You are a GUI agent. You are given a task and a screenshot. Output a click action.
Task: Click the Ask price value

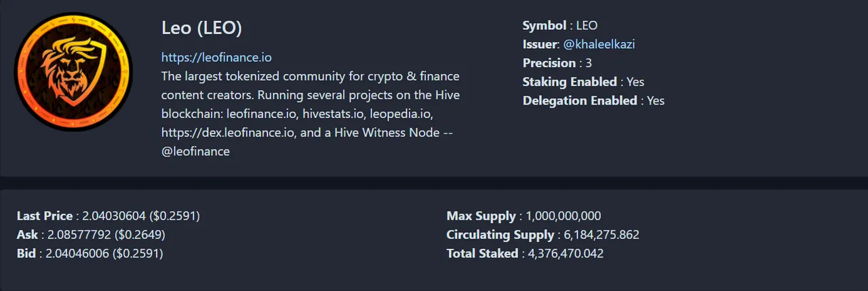106,235
